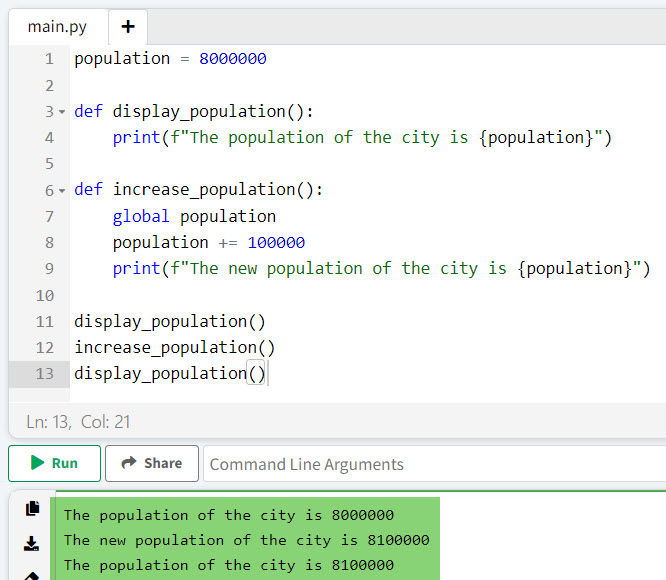The height and width of the screenshot is (580, 666).
Task: Click first output line ending in 8000000
Action: point(229,515)
